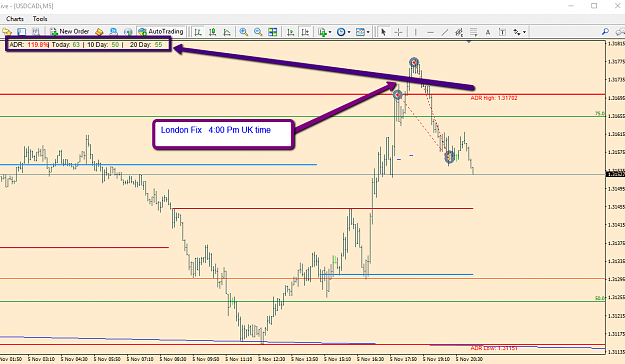
Task: Click the 1.31775 price scale label
Action: 616,61
